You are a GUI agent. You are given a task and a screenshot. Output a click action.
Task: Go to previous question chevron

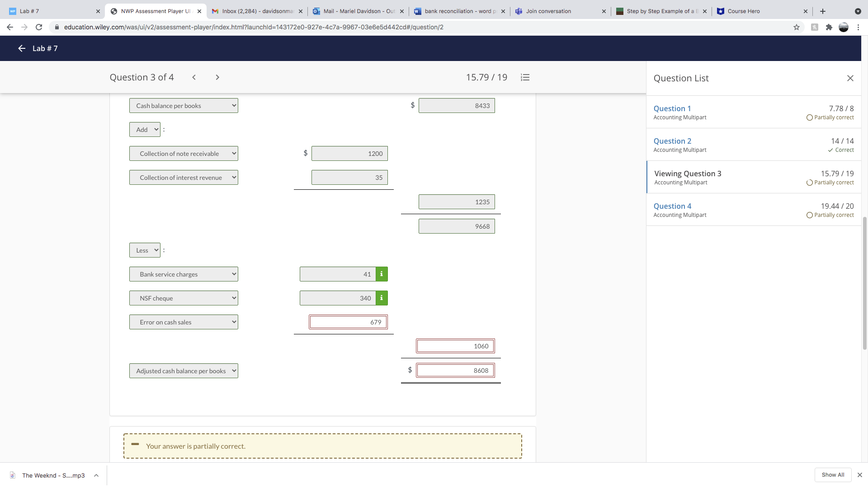coord(194,77)
